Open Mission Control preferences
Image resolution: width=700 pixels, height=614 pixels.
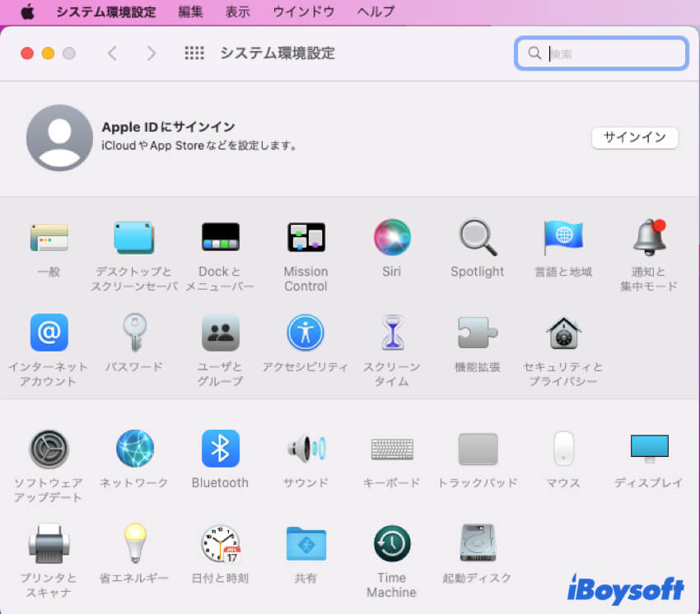click(306, 237)
